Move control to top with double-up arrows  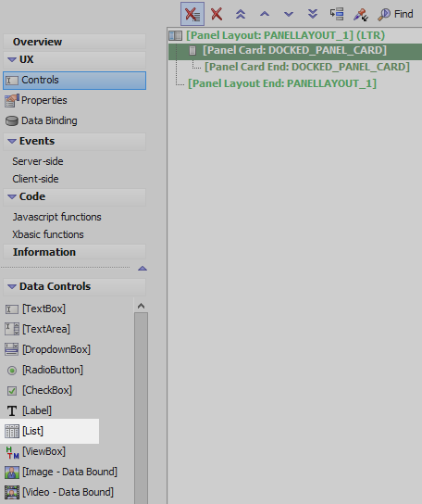[x=241, y=14]
